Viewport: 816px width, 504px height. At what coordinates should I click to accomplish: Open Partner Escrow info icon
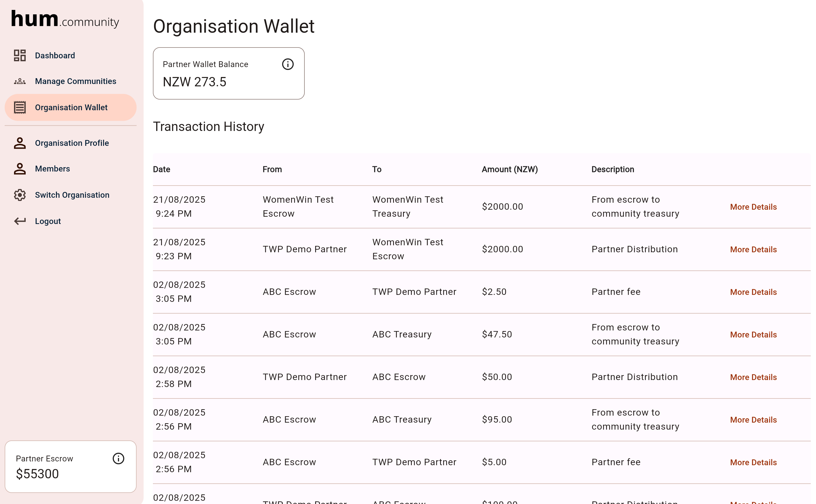point(118,458)
